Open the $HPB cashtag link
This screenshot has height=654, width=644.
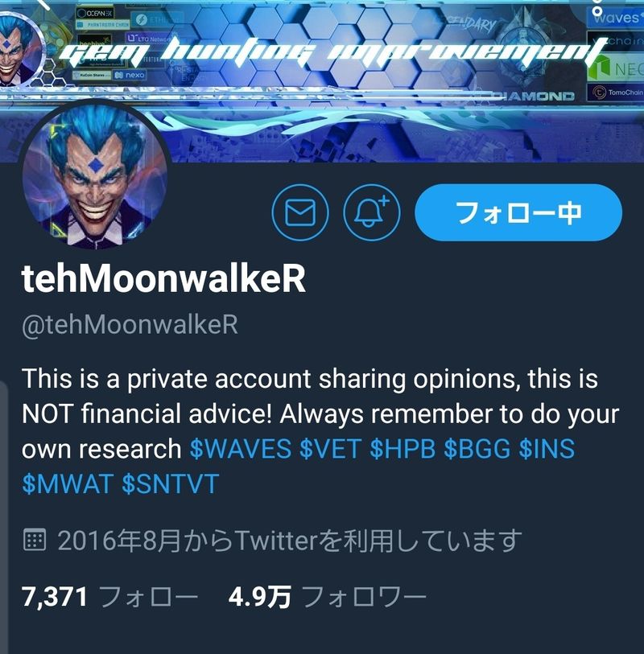click(402, 449)
